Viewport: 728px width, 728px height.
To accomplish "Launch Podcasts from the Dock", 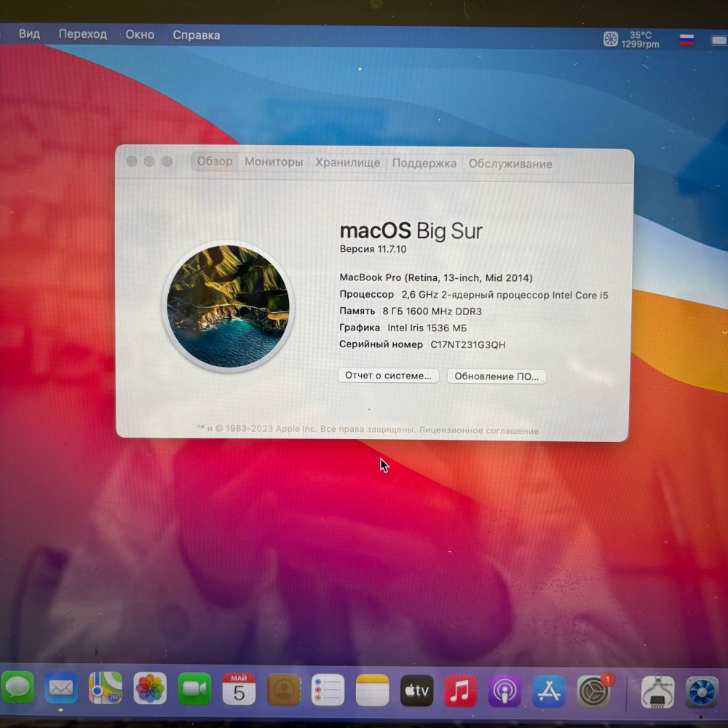I will pos(505,692).
